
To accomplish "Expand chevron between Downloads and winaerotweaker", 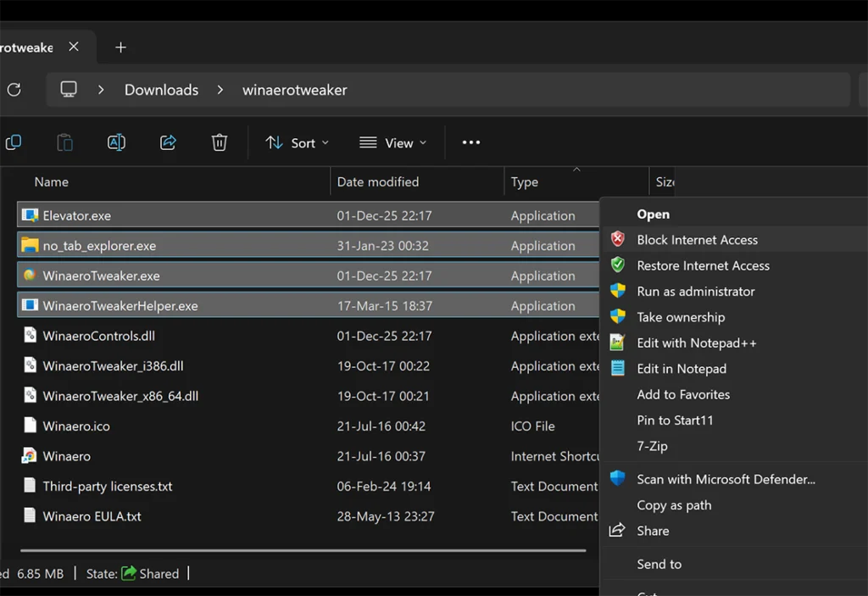I will point(220,90).
